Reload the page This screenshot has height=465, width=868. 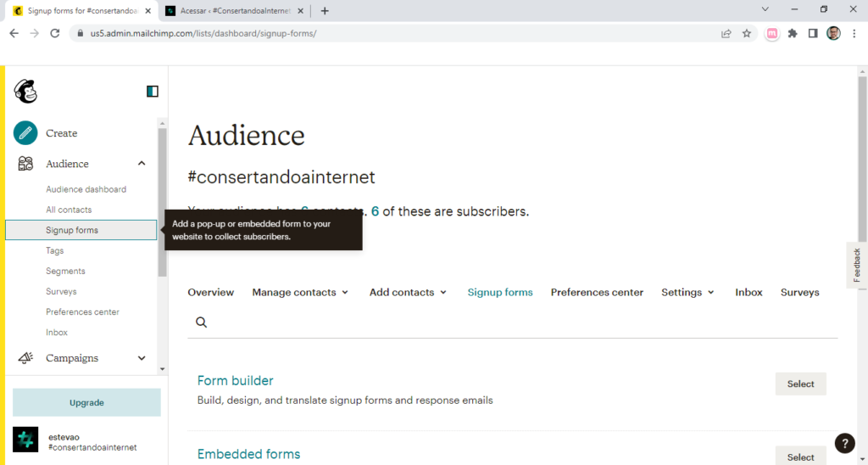(x=55, y=33)
